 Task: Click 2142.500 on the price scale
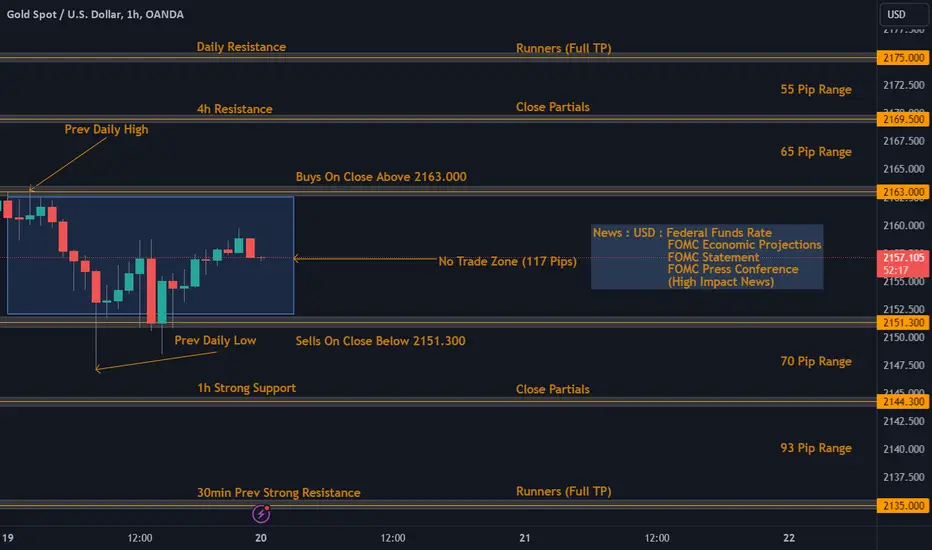click(903, 422)
